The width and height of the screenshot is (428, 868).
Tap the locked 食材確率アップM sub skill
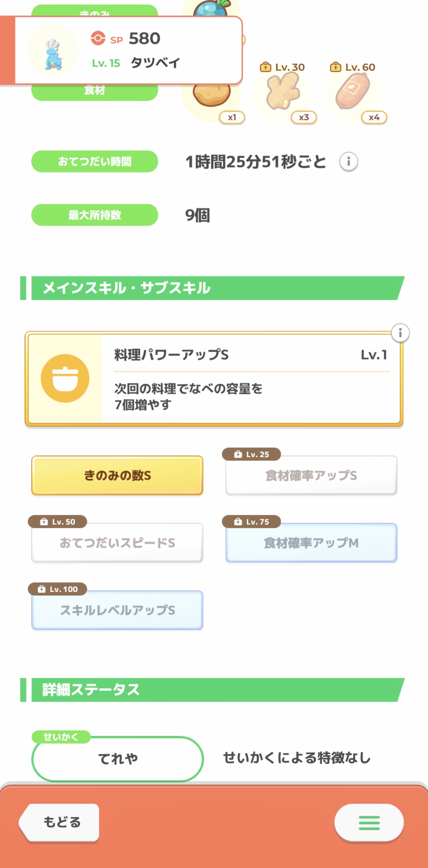click(311, 543)
